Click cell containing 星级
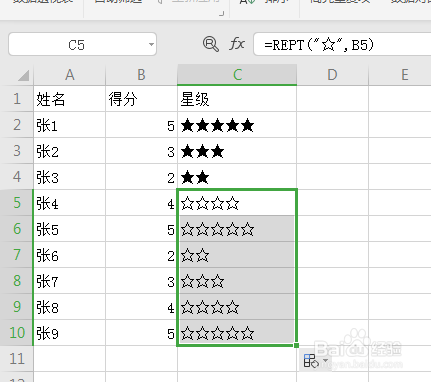Image resolution: width=431 pixels, height=382 pixels. tap(237, 99)
